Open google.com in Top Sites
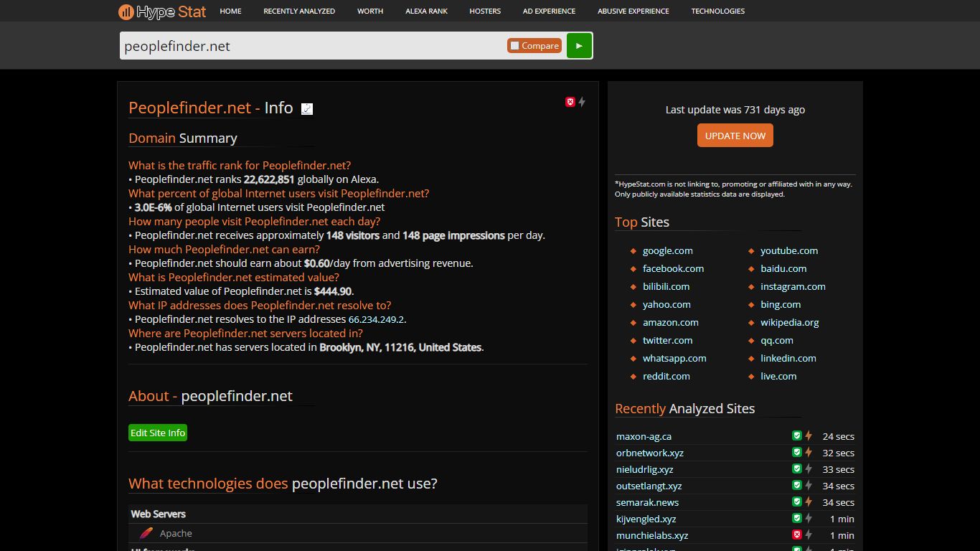Viewport: 980px width, 551px height. (x=668, y=250)
